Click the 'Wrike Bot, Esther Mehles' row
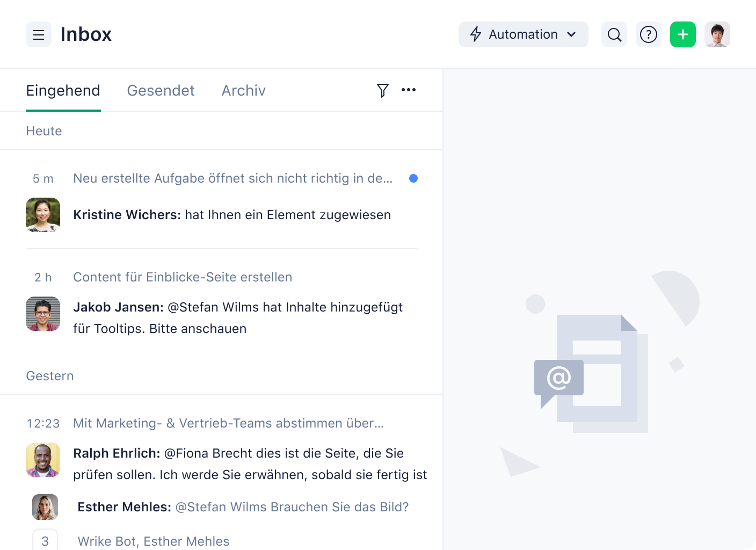This screenshot has width=756, height=550. tap(154, 541)
